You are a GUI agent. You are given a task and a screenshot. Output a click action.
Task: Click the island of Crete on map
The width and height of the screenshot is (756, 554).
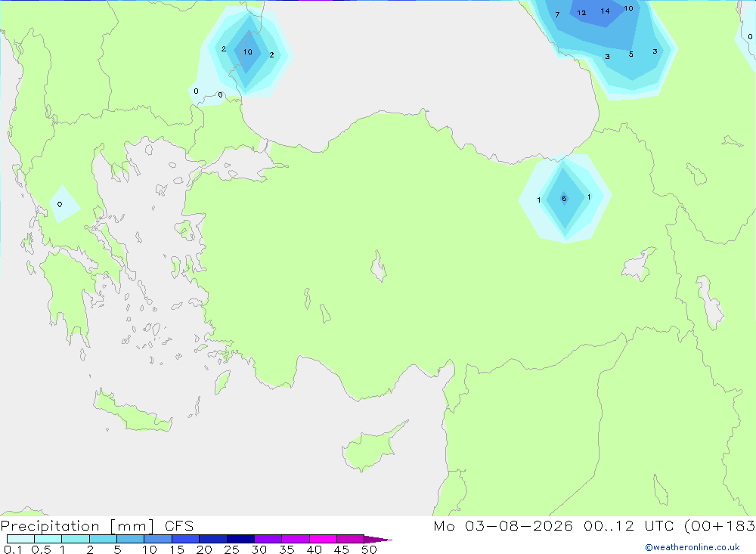click(132, 412)
